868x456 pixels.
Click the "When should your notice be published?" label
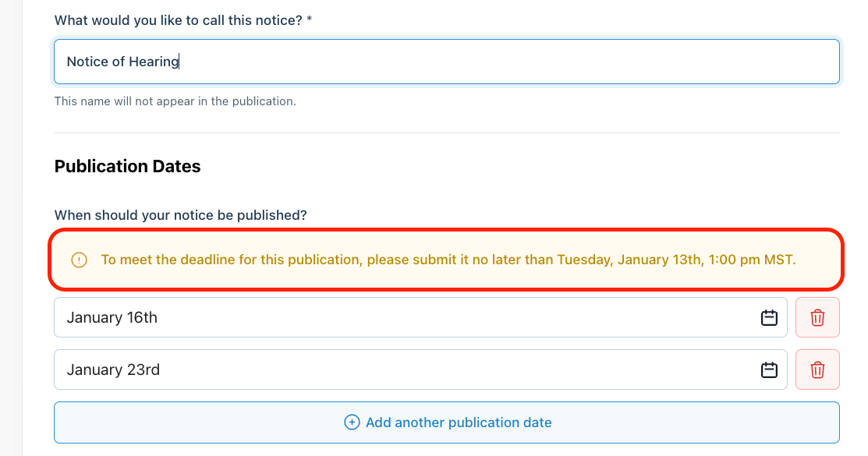tap(180, 215)
